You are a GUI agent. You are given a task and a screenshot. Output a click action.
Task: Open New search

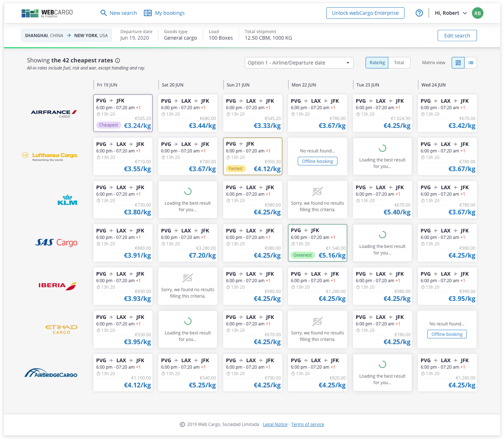click(x=119, y=13)
